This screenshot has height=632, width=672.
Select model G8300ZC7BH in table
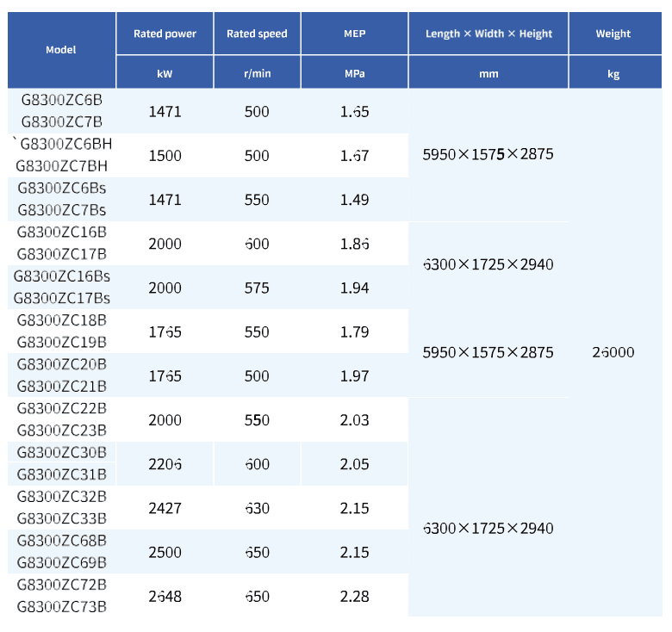coord(62,166)
